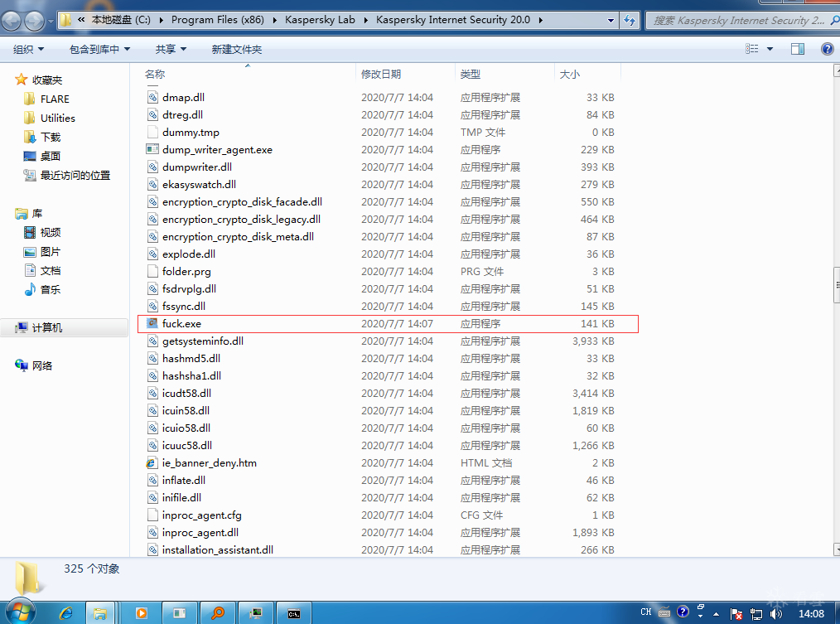
Task: Select 库 in the navigation pane
Action: pyautogui.click(x=37, y=213)
